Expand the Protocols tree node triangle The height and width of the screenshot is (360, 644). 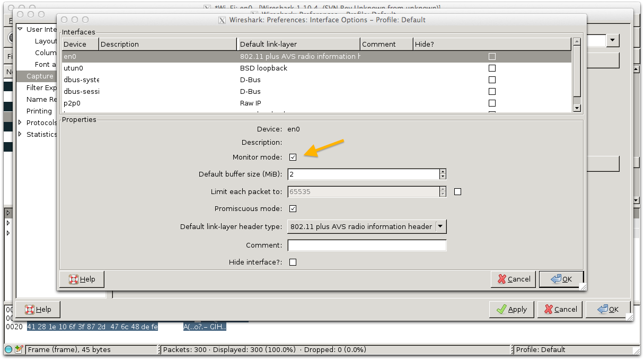(20, 122)
